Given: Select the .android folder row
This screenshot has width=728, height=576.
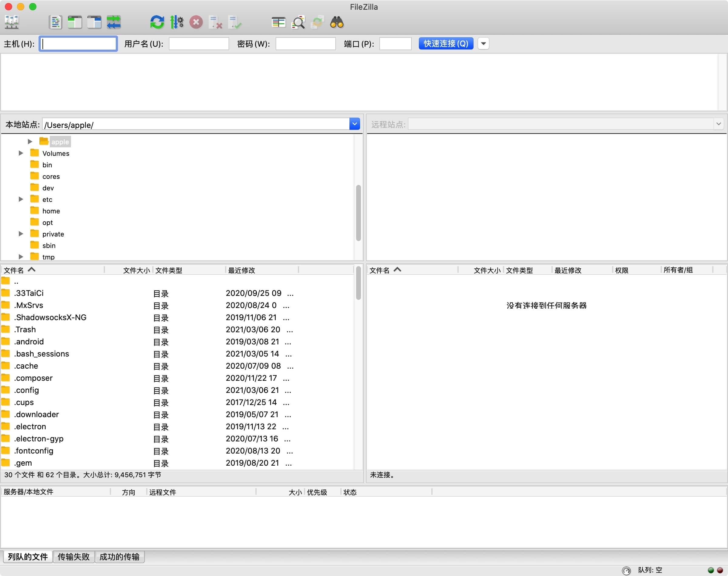Looking at the screenshot, I should point(177,342).
